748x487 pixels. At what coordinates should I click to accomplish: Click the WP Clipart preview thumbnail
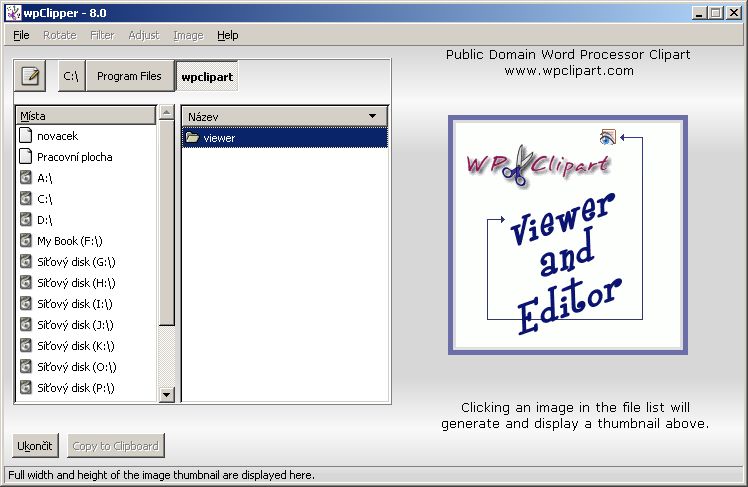click(x=568, y=235)
